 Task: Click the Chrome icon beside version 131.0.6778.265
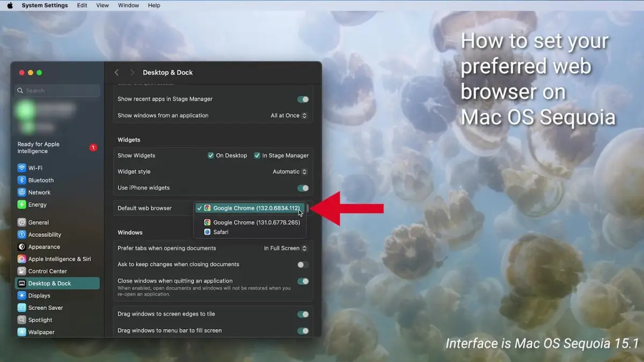tap(207, 222)
